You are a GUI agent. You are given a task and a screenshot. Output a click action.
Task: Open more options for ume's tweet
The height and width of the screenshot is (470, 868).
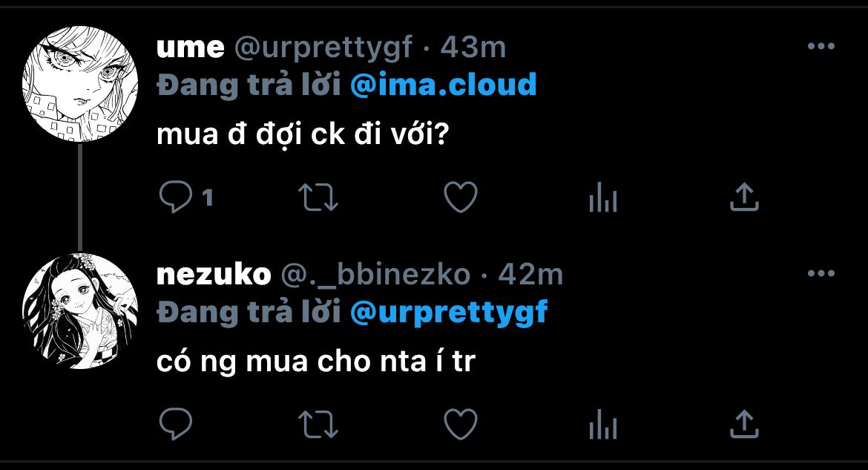[x=821, y=47]
